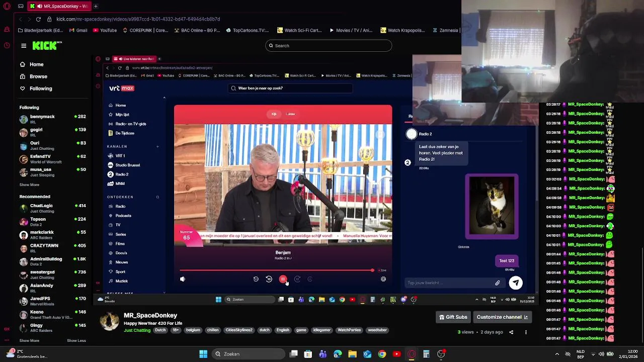Image resolution: width=644 pixels, height=362 pixels.
Task: Open recommended channel ChudLogic
Action: coord(53,208)
